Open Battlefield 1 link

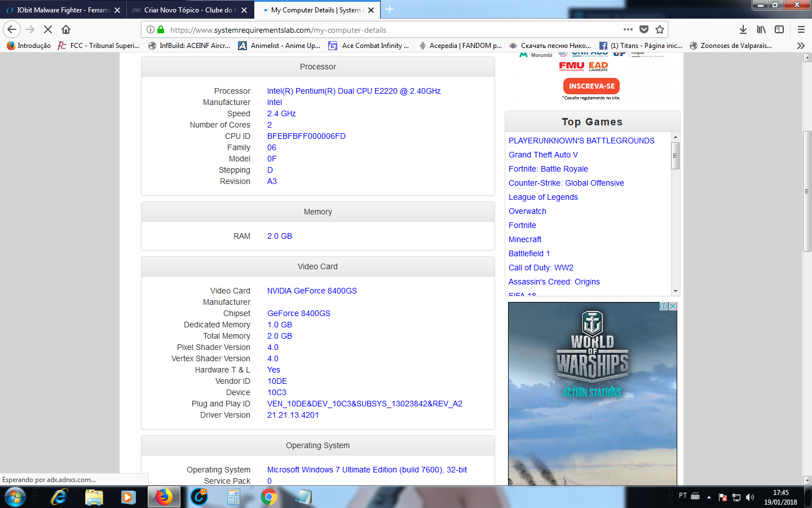(x=529, y=253)
